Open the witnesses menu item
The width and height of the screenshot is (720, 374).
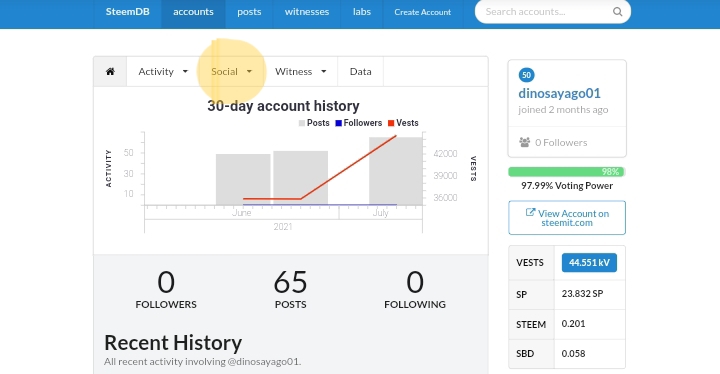coord(307,12)
